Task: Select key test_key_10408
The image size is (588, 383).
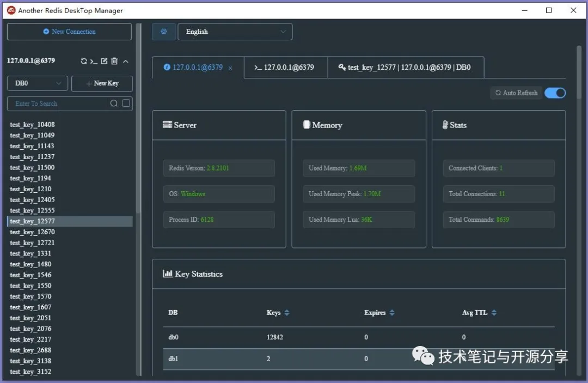Action: (70, 125)
